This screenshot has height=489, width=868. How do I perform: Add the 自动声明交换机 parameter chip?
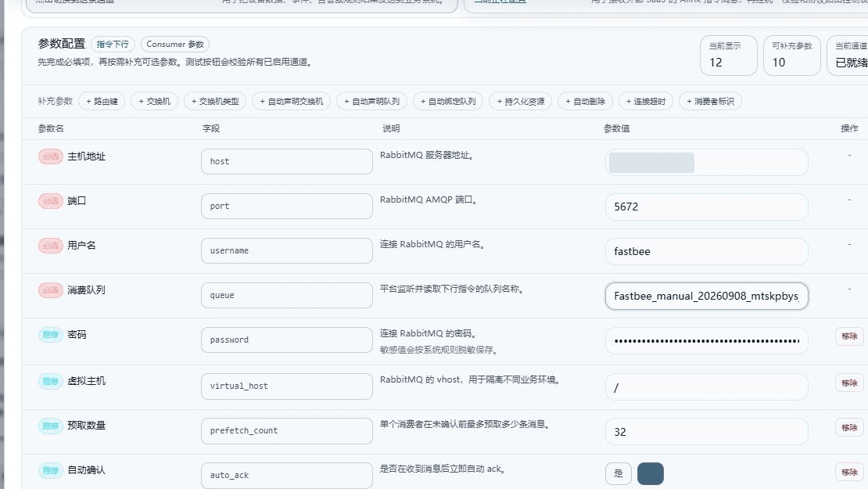[x=291, y=102]
